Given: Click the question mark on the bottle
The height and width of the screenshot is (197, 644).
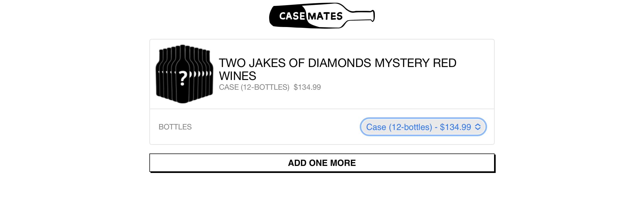Looking at the screenshot, I should click(x=183, y=78).
